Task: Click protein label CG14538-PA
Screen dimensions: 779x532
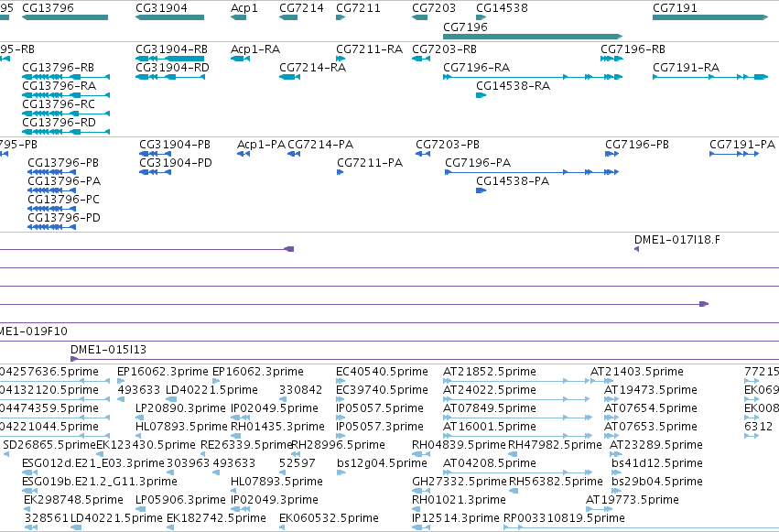Action: tap(513, 181)
